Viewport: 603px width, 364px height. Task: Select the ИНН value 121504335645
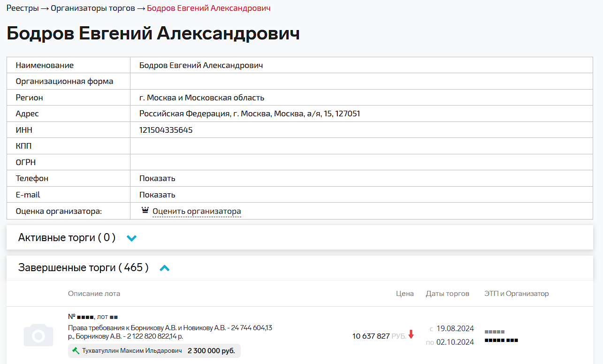[x=166, y=130]
